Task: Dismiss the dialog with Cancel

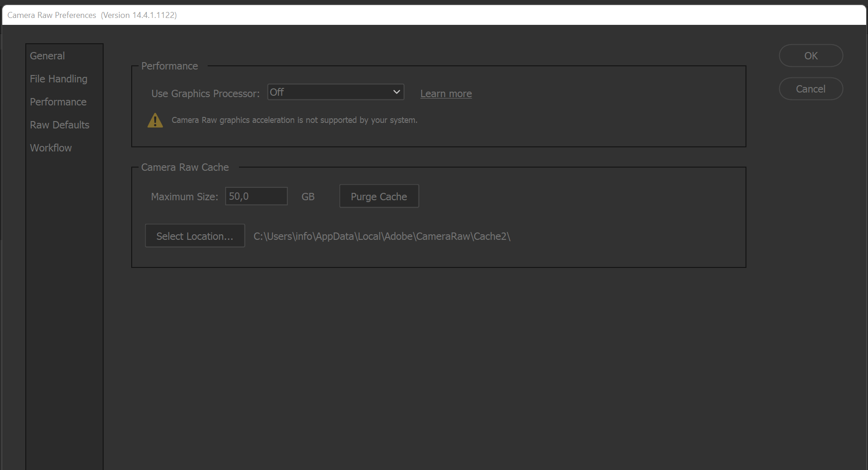Action: 810,88
